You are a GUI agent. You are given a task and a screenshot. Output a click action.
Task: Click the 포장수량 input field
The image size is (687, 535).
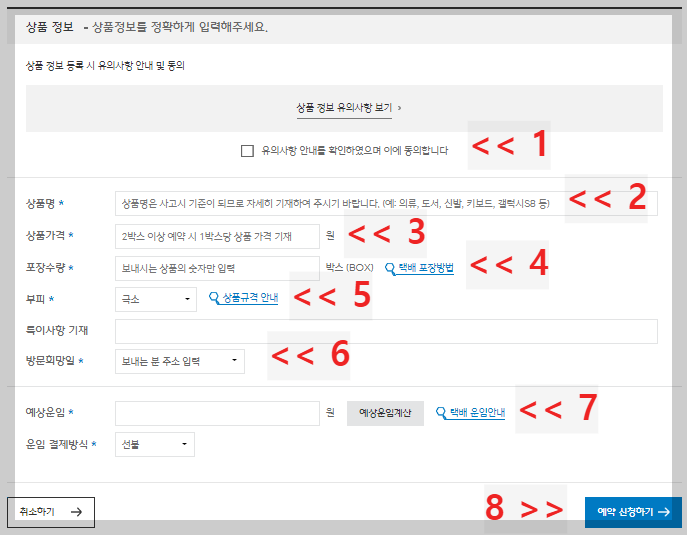(217, 268)
